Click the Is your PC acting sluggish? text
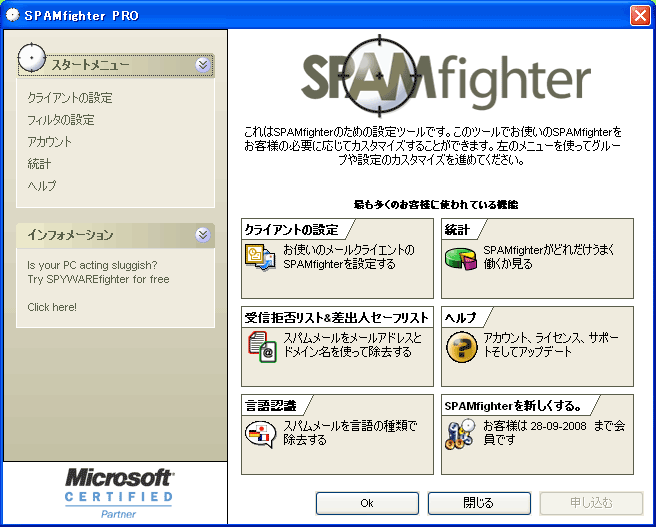This screenshot has height=527, width=656. [92, 265]
